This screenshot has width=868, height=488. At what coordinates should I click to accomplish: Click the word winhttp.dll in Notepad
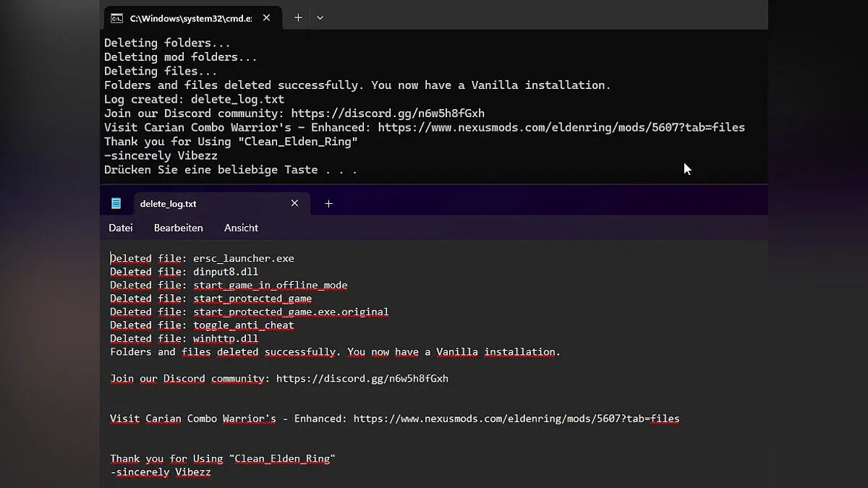pyautogui.click(x=225, y=338)
